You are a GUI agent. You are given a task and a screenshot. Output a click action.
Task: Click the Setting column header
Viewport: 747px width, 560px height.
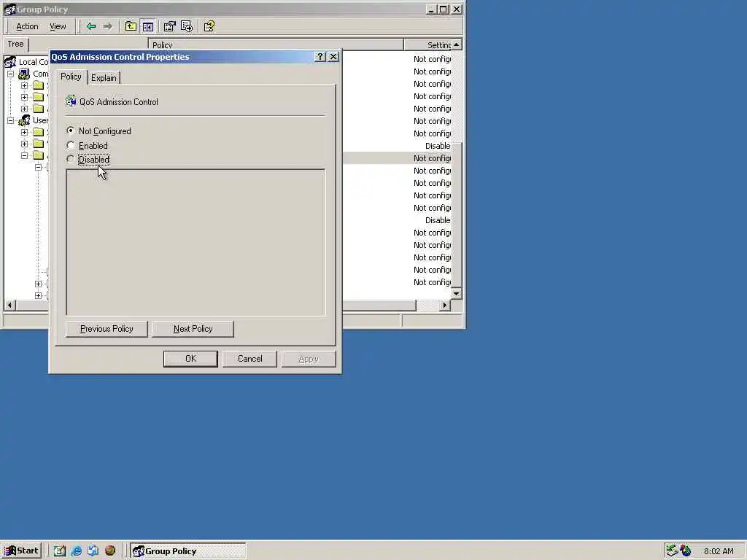tap(427, 44)
